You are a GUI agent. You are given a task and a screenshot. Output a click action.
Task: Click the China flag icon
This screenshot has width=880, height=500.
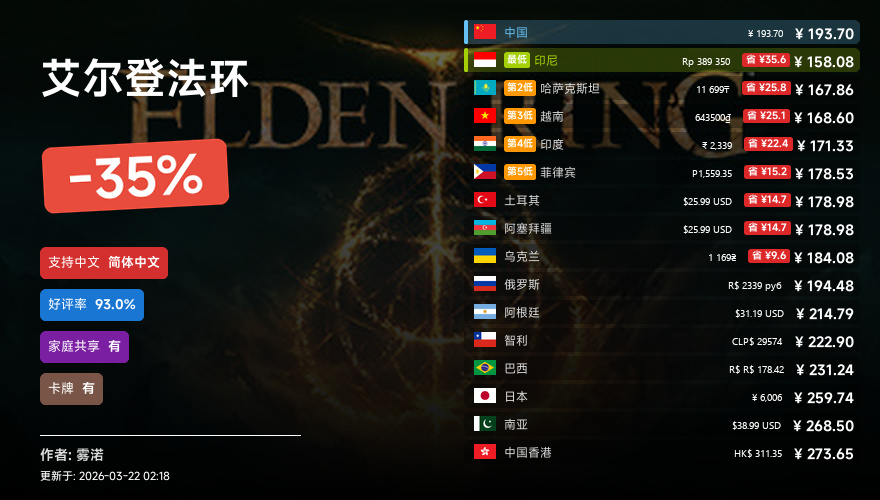484,32
